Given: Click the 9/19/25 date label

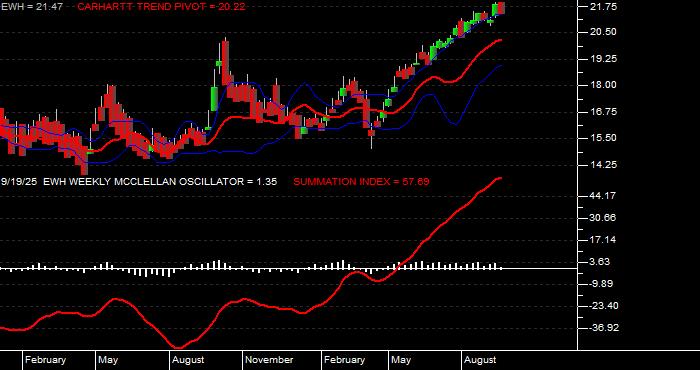Looking at the screenshot, I should click(19, 182).
